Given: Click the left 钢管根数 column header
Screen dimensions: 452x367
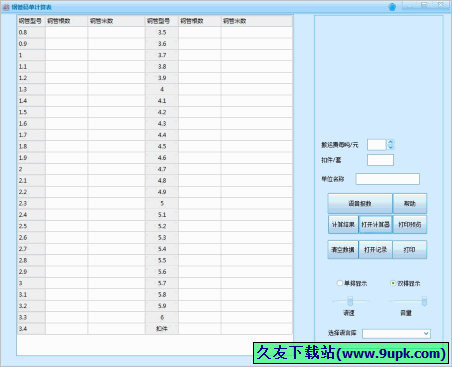Looking at the screenshot, I should [x=67, y=21].
